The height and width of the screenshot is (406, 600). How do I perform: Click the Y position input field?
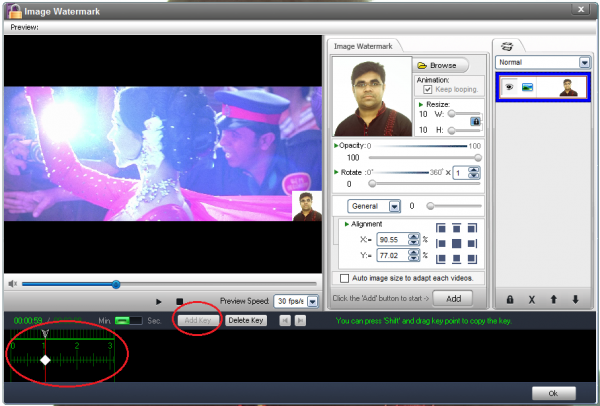[x=393, y=255]
